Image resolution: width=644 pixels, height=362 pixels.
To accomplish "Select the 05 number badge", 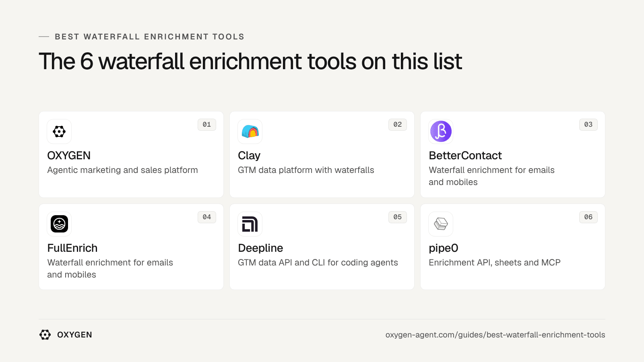I will tap(398, 217).
